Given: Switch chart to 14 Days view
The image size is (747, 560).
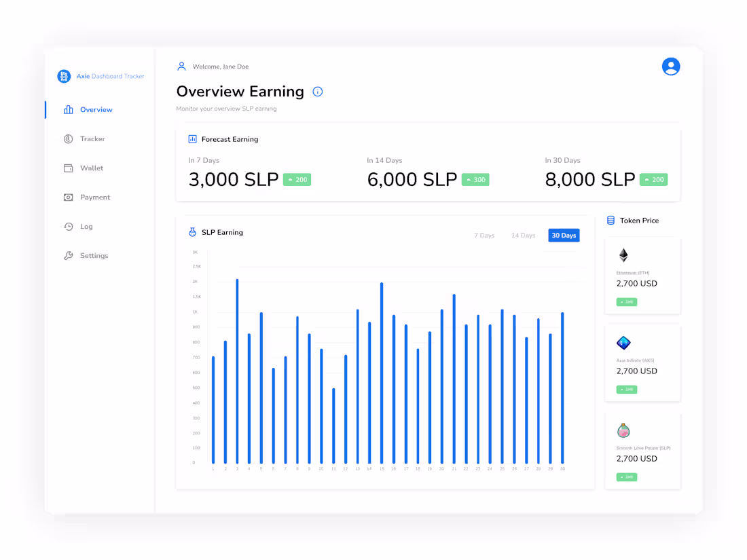Looking at the screenshot, I should point(523,235).
